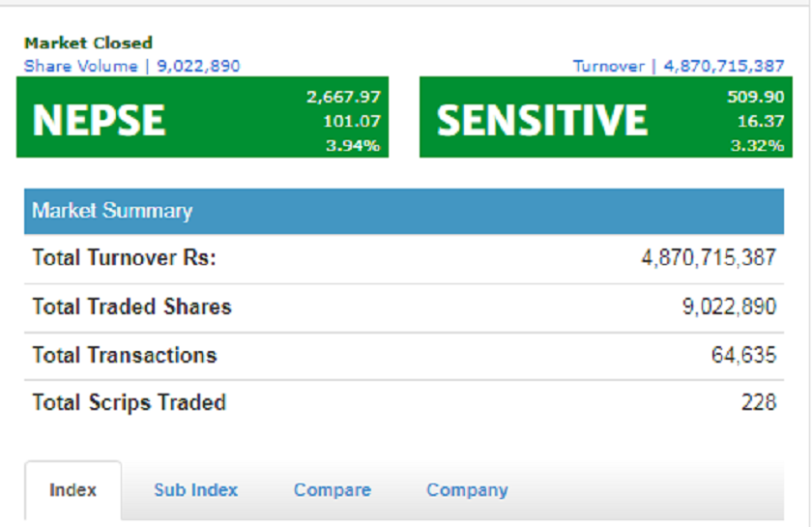Click the NEPSE value 2,667.97
812x527 pixels.
pyautogui.click(x=343, y=97)
